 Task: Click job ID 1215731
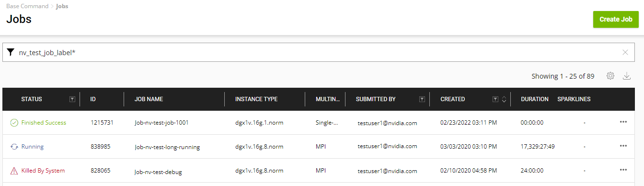[102, 123]
